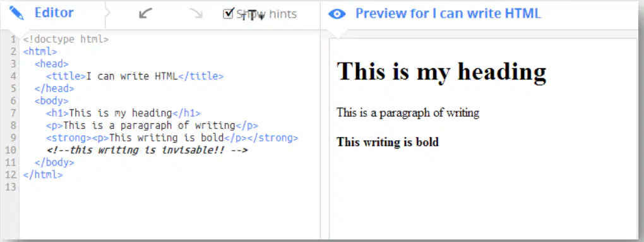The image size is (644, 242).
Task: Click the title 'I can write HTML' code line
Action: coord(134,76)
